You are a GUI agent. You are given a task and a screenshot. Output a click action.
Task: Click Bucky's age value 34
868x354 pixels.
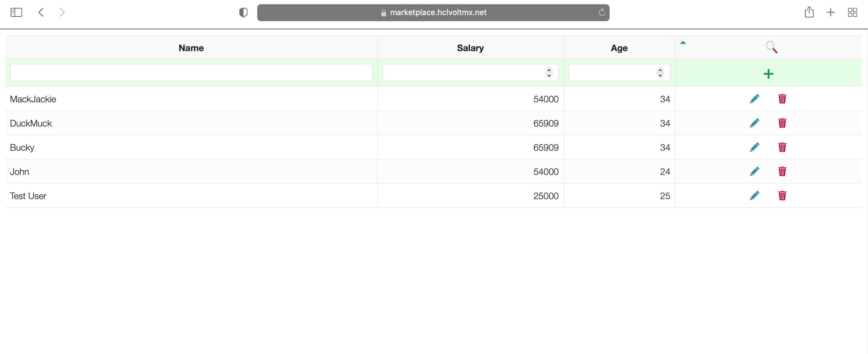(665, 148)
